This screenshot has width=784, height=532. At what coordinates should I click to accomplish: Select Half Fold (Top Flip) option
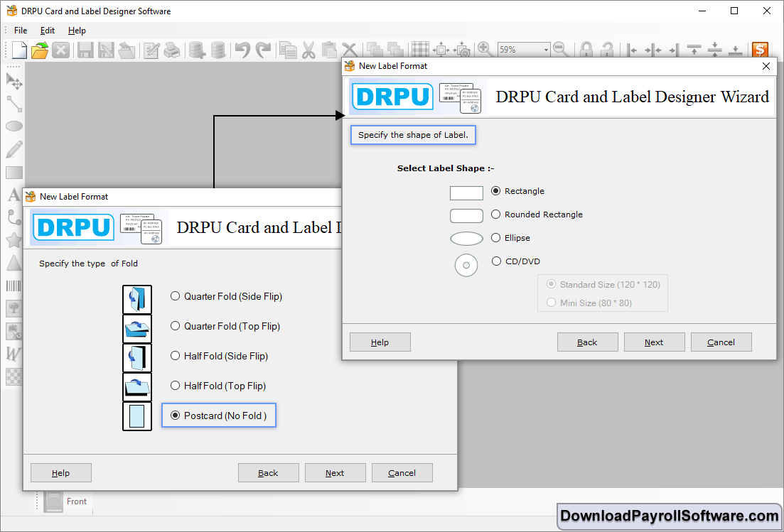[218, 386]
